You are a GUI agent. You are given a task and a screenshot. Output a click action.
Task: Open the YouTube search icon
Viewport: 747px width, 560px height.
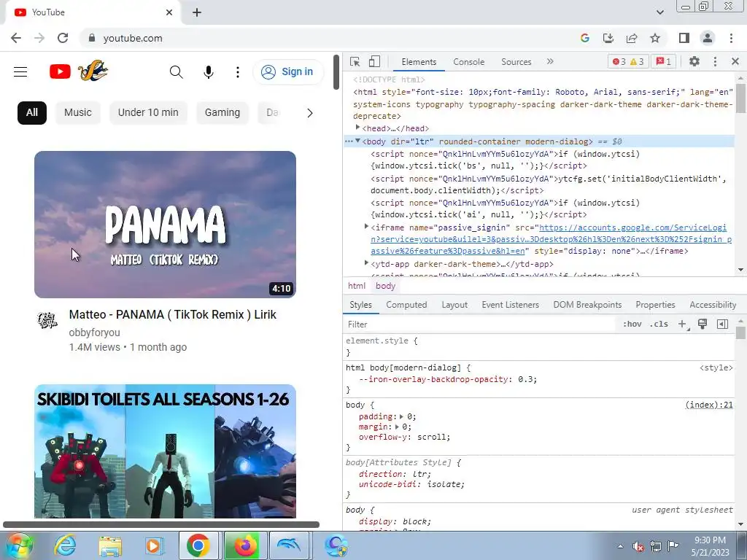(177, 72)
